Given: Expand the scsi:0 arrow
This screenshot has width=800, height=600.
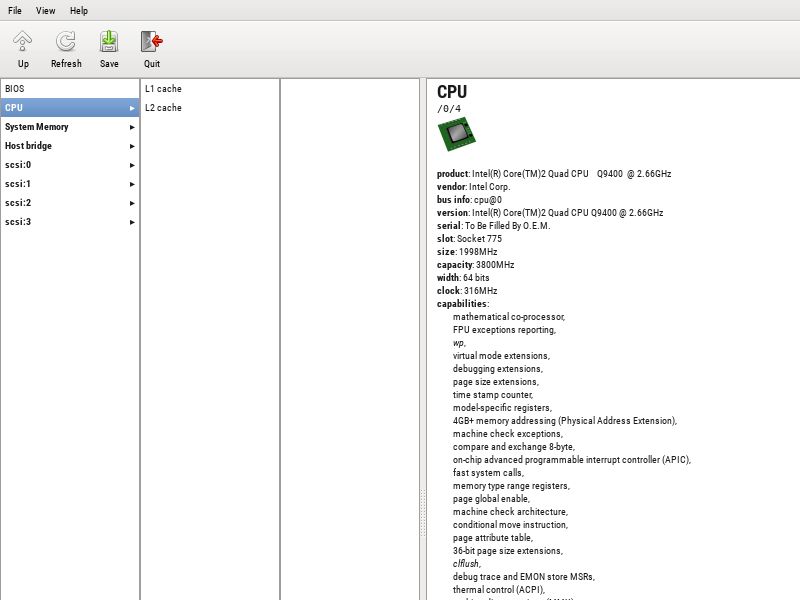Looking at the screenshot, I should 132,165.
